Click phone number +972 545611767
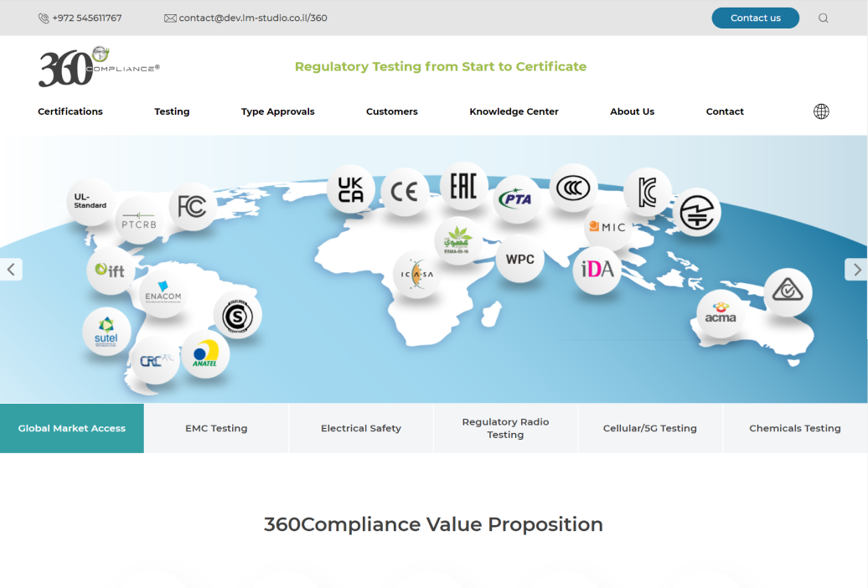The width and height of the screenshot is (868, 588). [x=87, y=18]
